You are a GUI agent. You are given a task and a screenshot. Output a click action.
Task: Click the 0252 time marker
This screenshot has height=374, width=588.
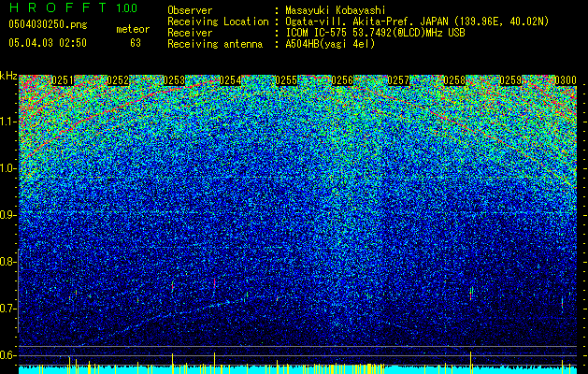119,80
